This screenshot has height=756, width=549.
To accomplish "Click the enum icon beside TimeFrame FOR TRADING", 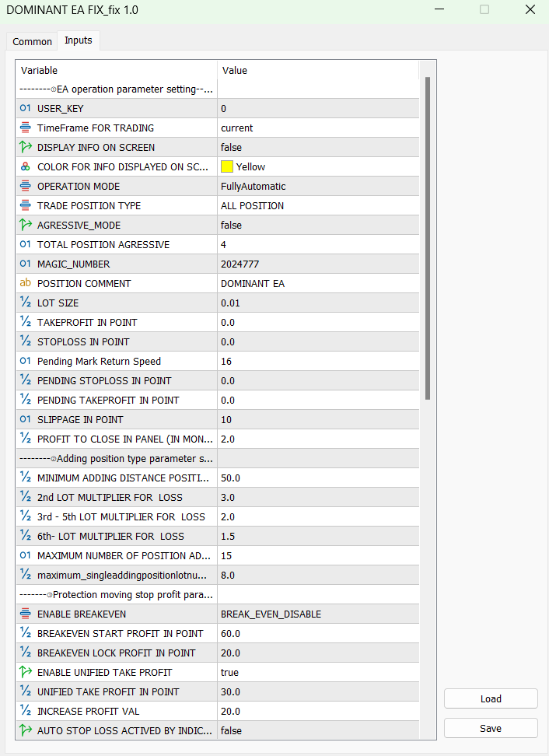I will click(x=25, y=128).
